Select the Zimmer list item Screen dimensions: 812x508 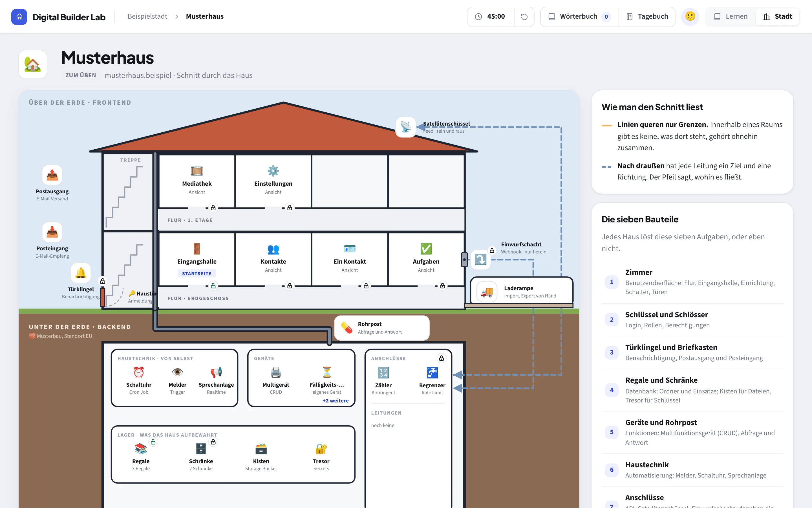pyautogui.click(x=692, y=282)
